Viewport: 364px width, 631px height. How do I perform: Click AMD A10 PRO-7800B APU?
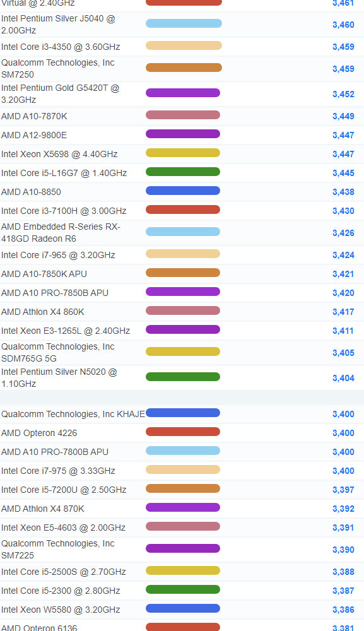tap(55, 452)
